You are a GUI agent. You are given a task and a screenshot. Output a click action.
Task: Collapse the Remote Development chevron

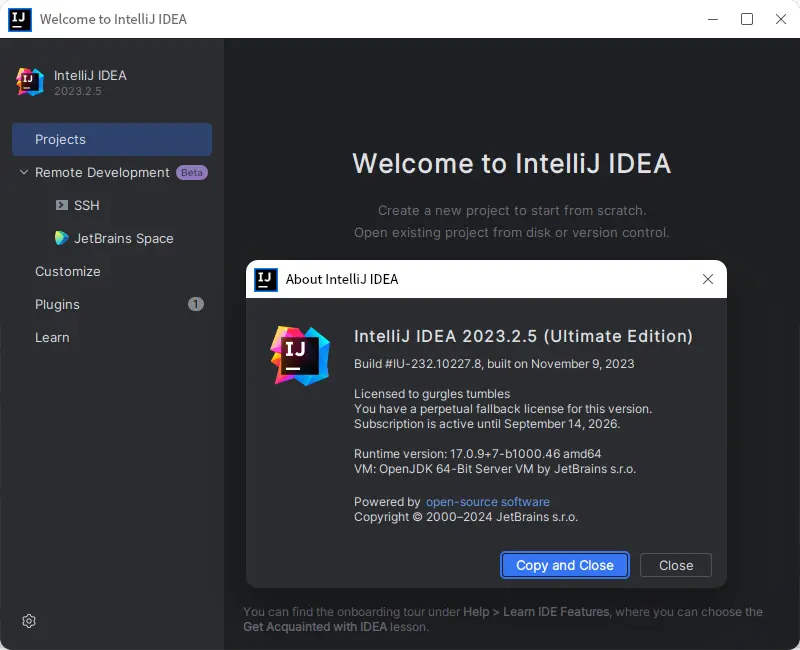pos(24,172)
